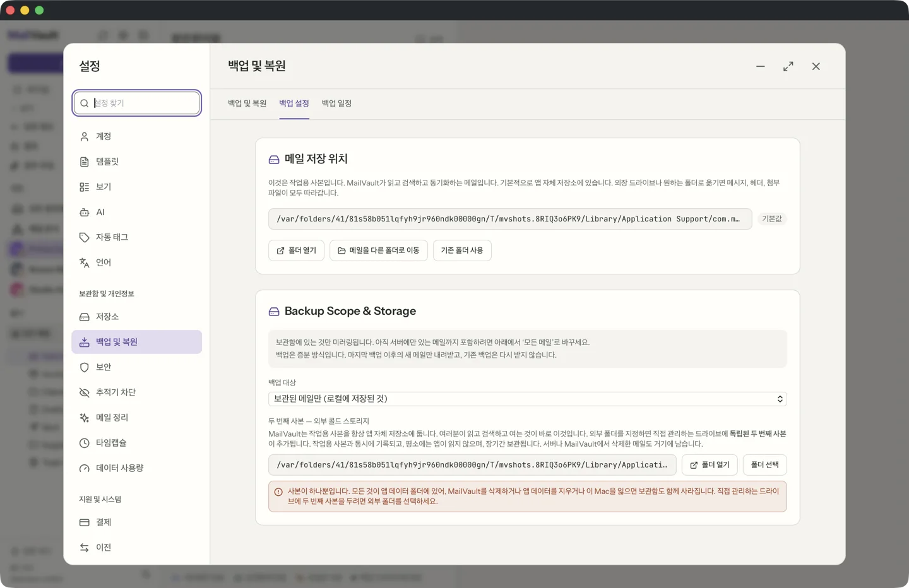Minimize the settings dialog
The height and width of the screenshot is (588, 909).
point(761,66)
